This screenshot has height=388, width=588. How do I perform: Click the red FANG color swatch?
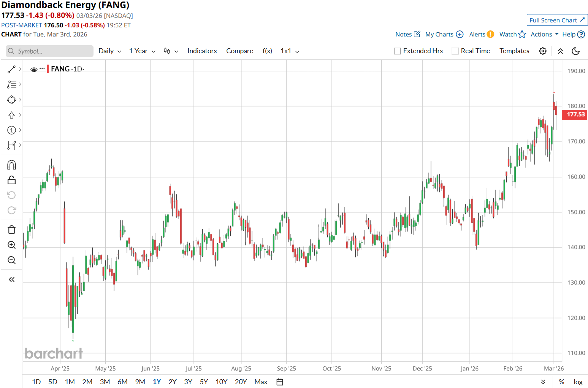click(48, 69)
